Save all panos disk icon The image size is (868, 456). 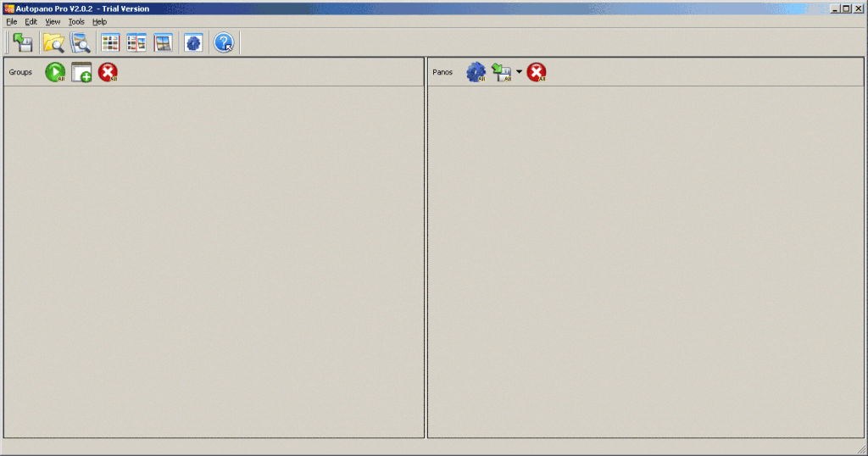coord(502,72)
